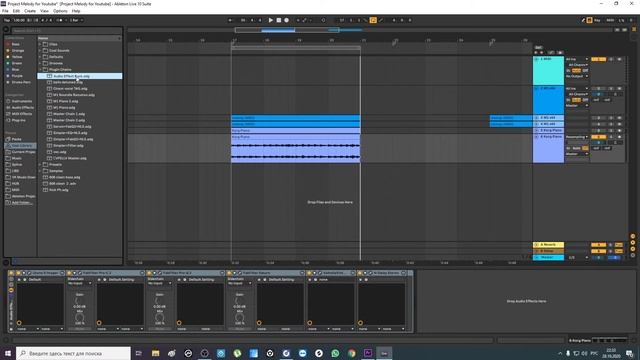640x360 pixels.
Task: Expand the Clips folder
Action: [x=40, y=44]
